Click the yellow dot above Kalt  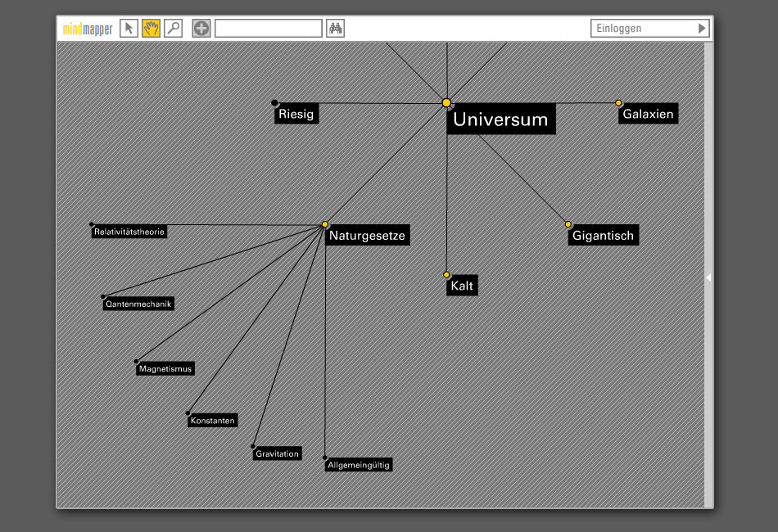click(x=446, y=275)
